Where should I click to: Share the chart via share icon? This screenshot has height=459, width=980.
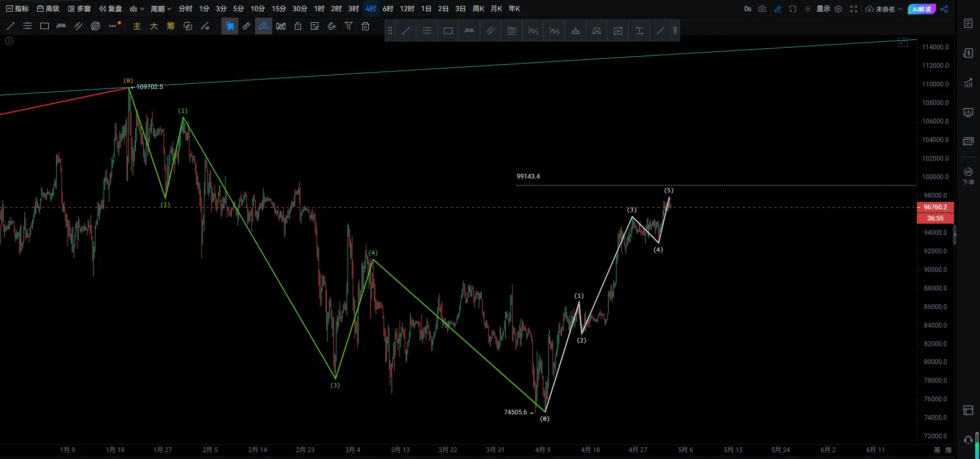(x=944, y=9)
